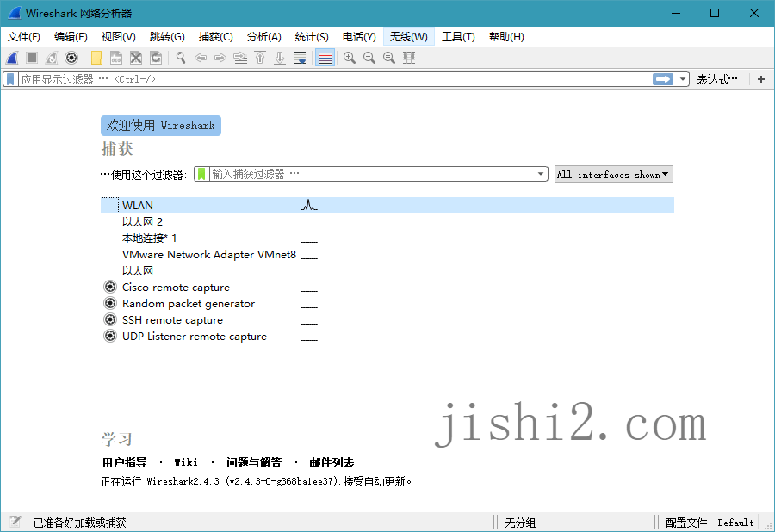This screenshot has height=532, width=775.
Task: Click the 表达式 expression button
Action: (717, 79)
